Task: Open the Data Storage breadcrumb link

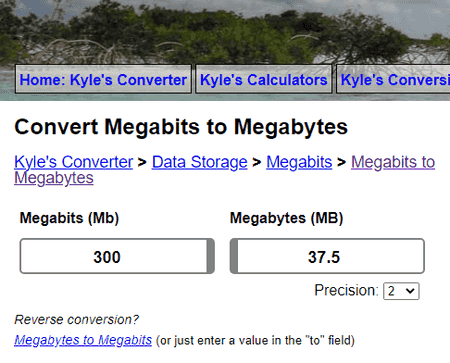Action: tap(200, 162)
